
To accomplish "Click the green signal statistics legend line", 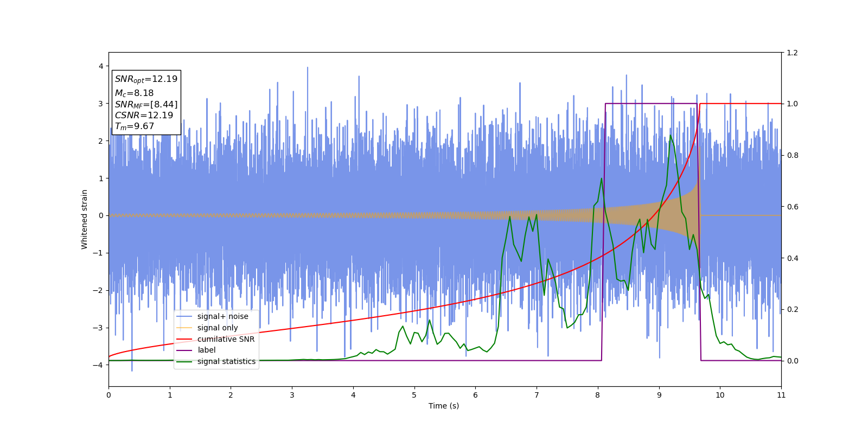I will click(x=184, y=362).
